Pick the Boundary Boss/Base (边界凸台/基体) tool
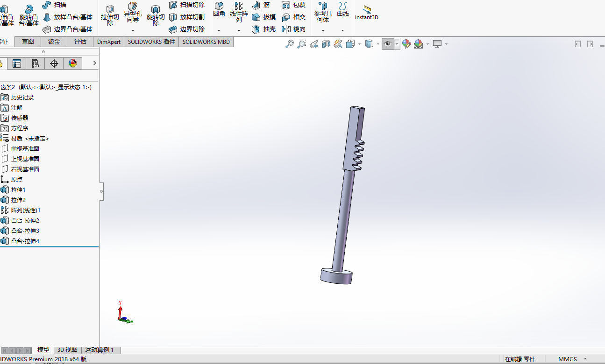This screenshot has width=605, height=364. tap(68, 29)
